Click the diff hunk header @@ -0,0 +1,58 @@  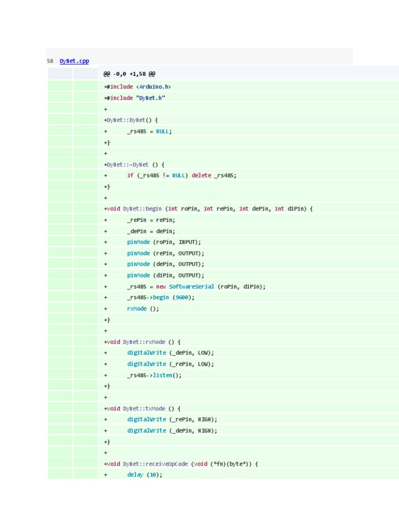(129, 75)
